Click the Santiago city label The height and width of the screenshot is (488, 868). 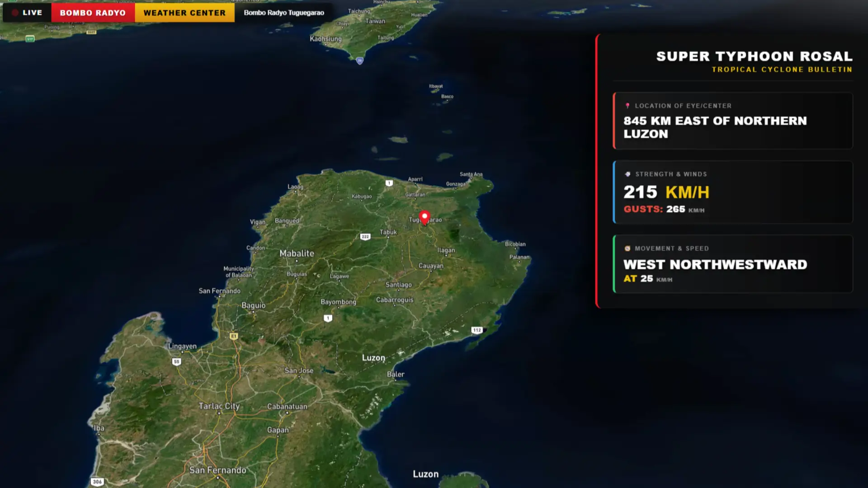(x=399, y=285)
